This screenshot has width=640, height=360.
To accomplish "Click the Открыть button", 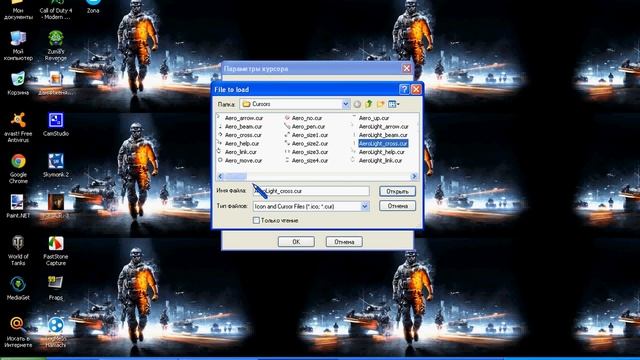I will pos(397,191).
